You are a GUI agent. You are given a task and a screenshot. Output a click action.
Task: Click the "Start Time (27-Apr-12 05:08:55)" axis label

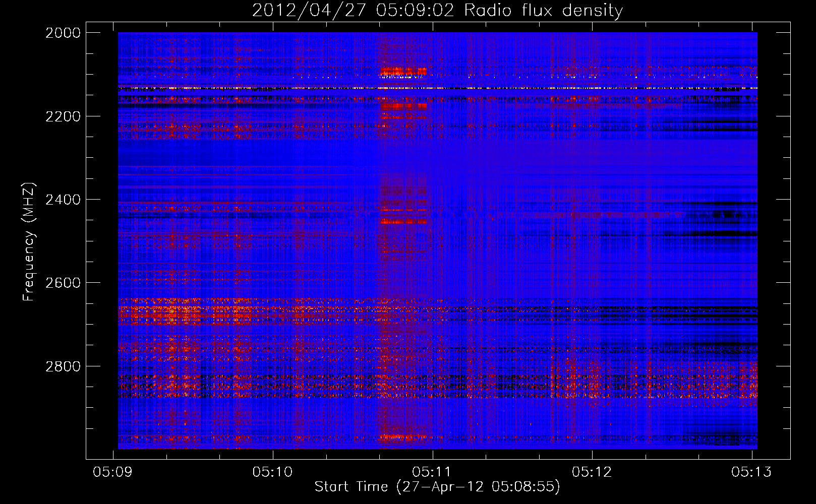(x=437, y=487)
